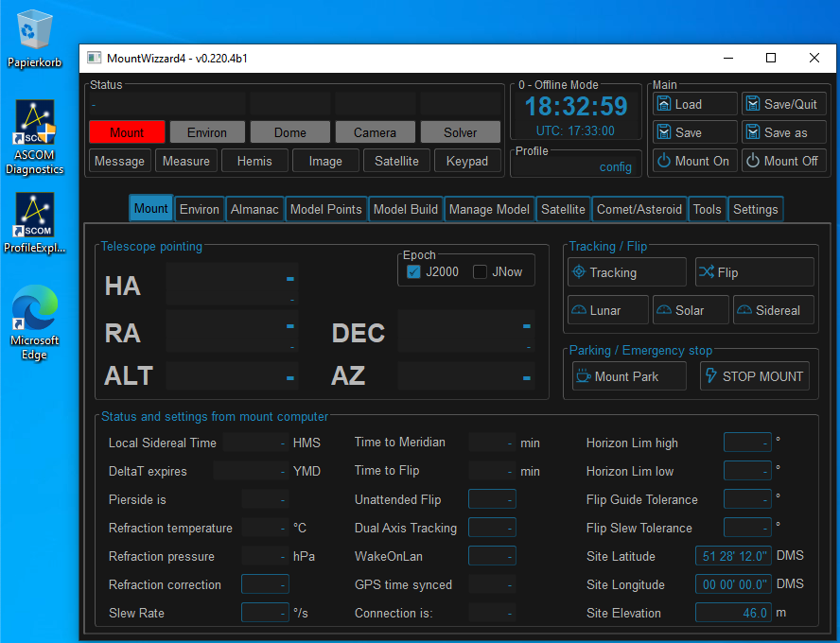Open the Satellite window button

tap(396, 161)
